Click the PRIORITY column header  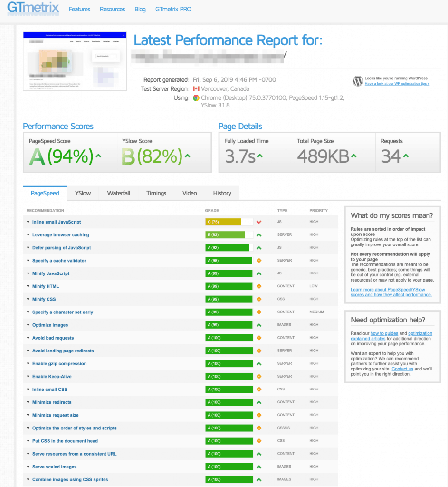click(x=318, y=211)
